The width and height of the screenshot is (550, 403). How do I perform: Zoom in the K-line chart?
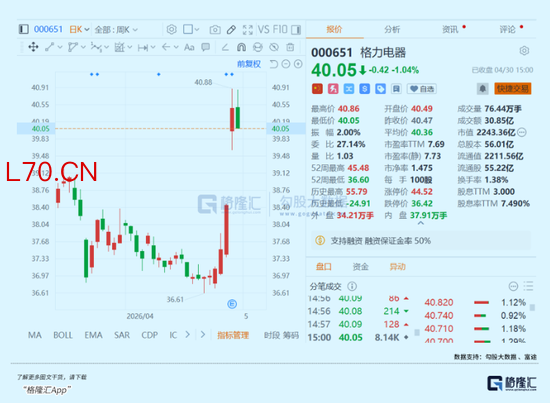[298, 64]
